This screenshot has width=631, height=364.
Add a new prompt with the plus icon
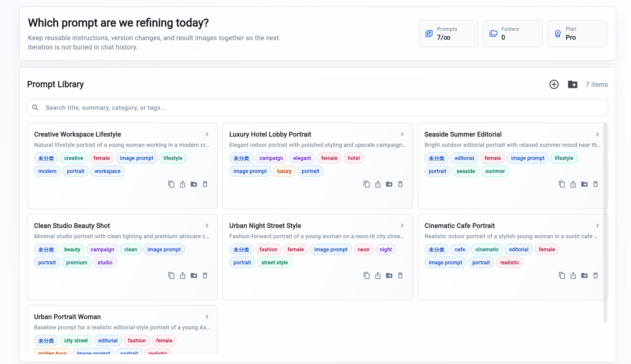coord(554,85)
